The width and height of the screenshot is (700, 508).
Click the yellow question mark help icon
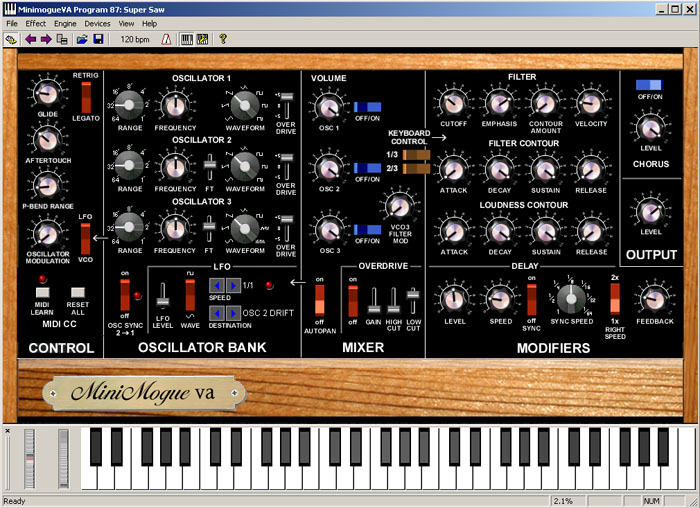(x=223, y=39)
